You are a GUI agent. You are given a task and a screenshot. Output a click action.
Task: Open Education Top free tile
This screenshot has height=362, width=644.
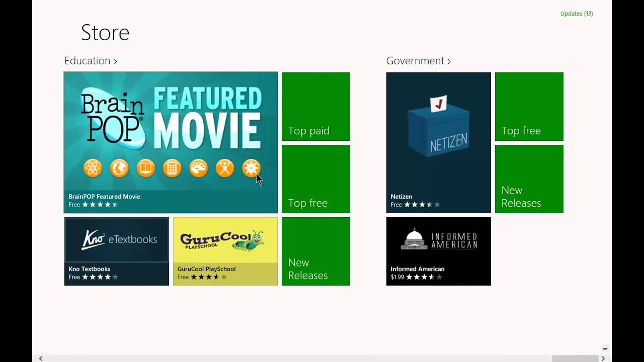(x=316, y=179)
